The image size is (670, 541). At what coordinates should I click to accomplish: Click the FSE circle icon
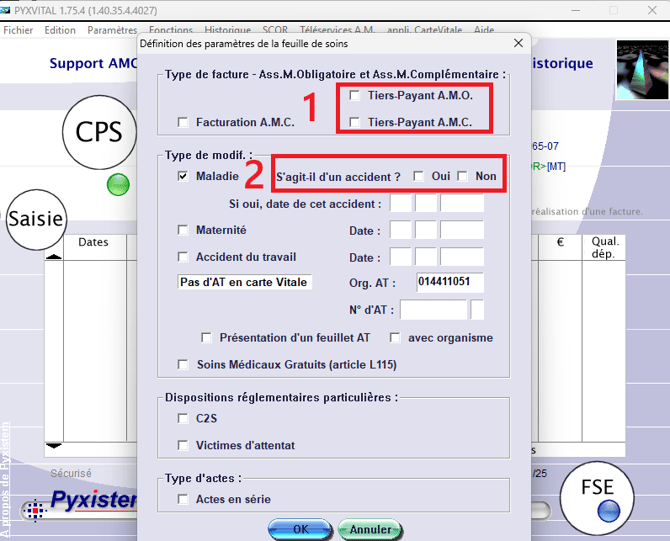(606, 493)
